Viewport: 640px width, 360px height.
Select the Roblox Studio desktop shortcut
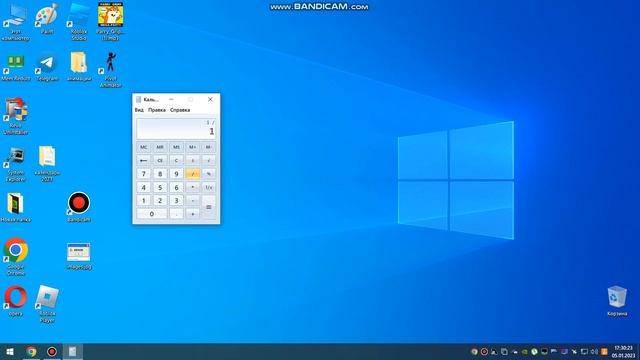pos(79,21)
